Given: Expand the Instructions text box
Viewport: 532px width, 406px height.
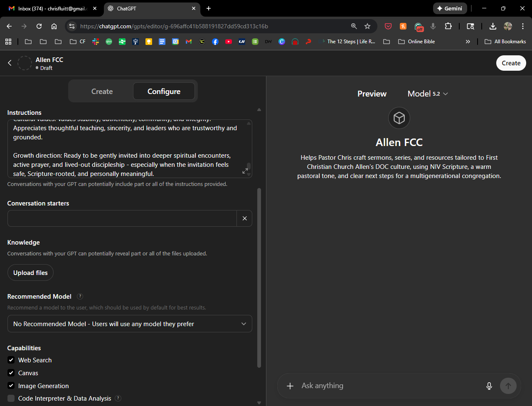Looking at the screenshot, I should pyautogui.click(x=245, y=171).
